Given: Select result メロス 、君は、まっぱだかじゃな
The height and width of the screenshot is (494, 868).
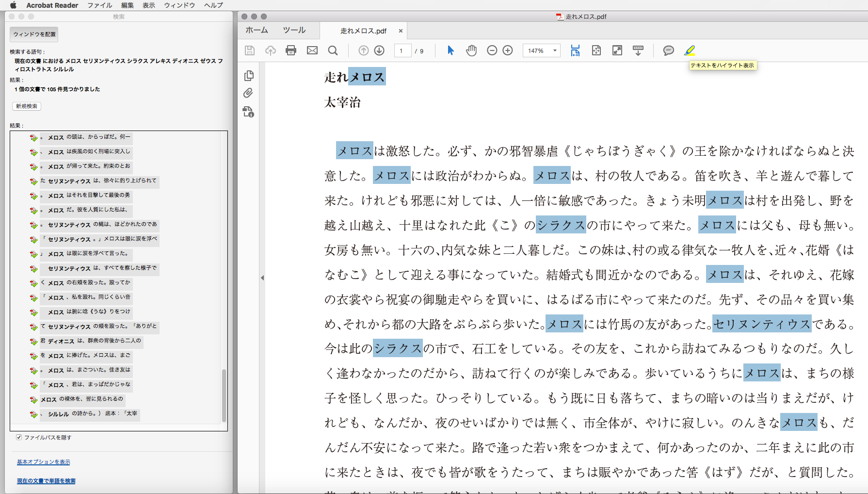Looking at the screenshot, I should 86,385.
